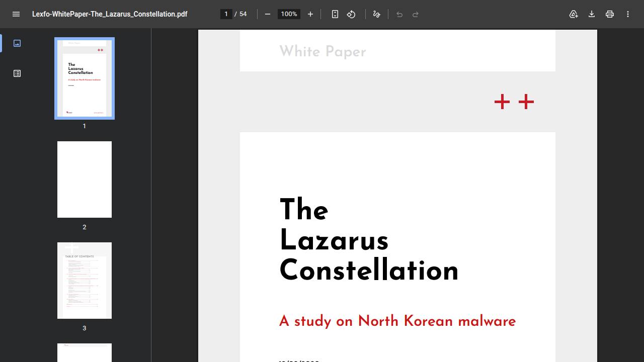
Task: Click 'A study on North Korean malware' subtitle
Action: coord(397,321)
